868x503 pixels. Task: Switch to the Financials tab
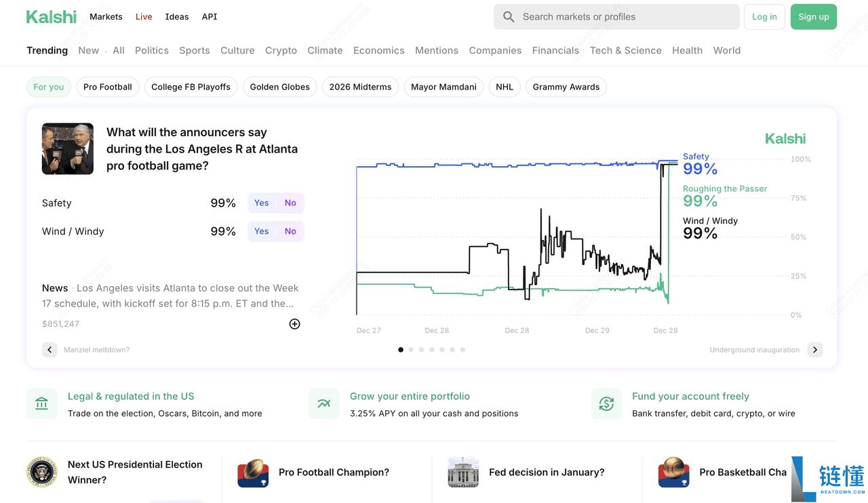pyautogui.click(x=556, y=50)
